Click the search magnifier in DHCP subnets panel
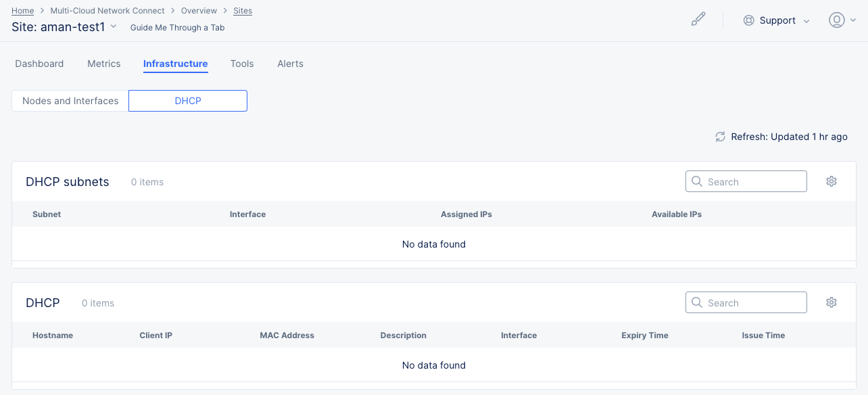This screenshot has width=868, height=395. 697,181
